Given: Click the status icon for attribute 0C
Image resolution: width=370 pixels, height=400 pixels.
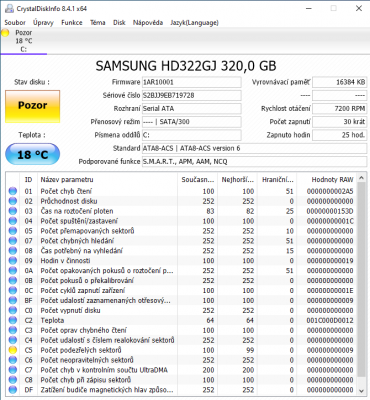Looking at the screenshot, I should (x=13, y=291).
